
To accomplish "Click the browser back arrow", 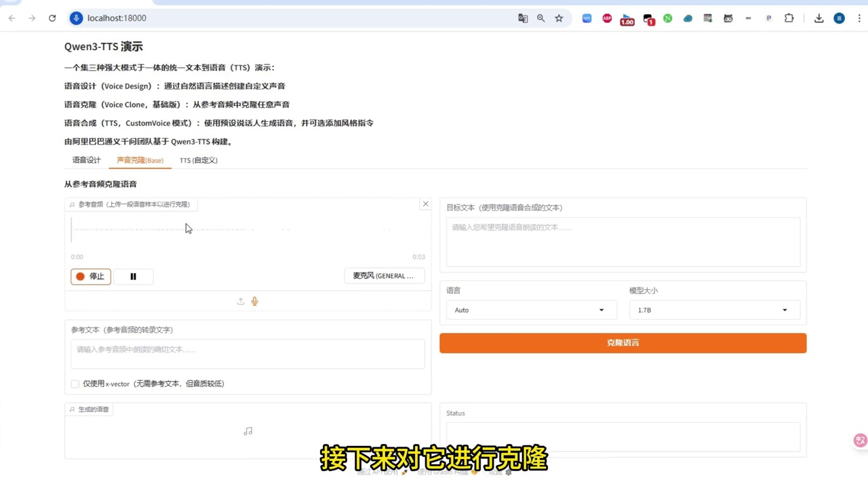I will point(12,18).
